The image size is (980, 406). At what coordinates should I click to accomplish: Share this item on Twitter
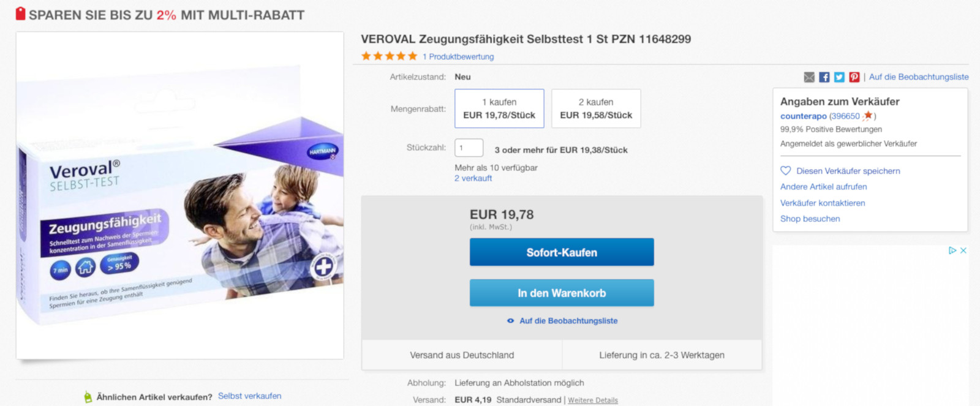pos(839,77)
